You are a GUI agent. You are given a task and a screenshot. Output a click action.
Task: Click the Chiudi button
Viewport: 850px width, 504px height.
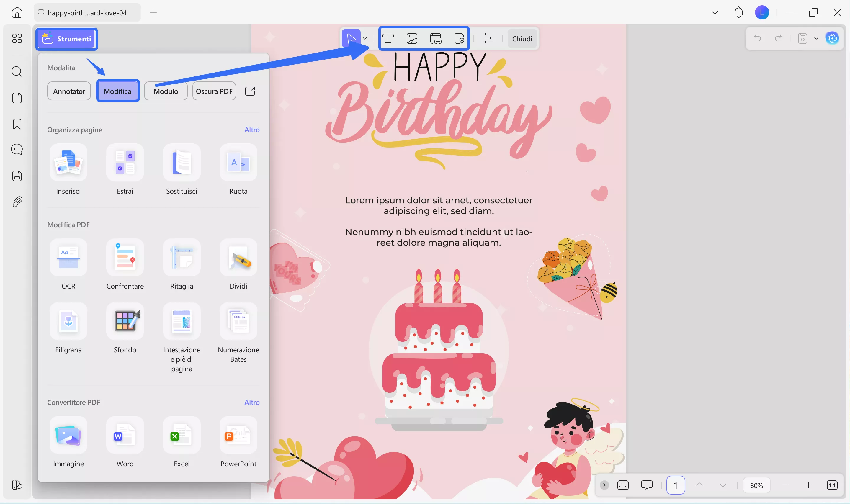point(522,38)
